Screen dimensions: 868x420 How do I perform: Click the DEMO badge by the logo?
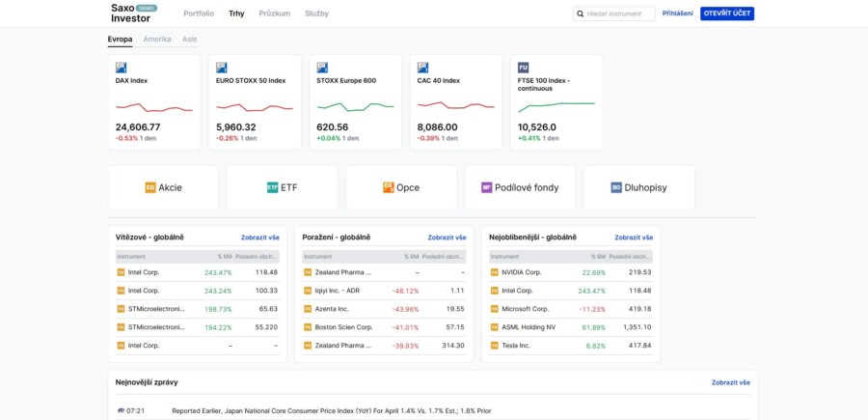tap(147, 9)
